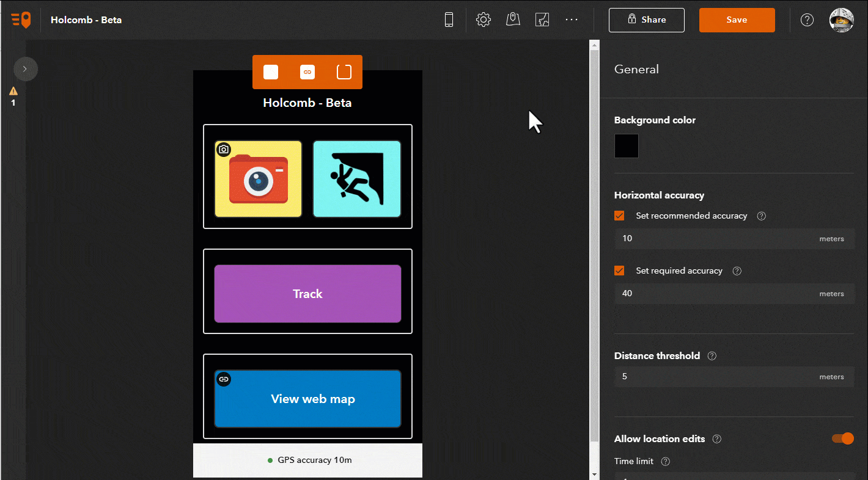Click the camera icon on the photo button

click(x=224, y=149)
